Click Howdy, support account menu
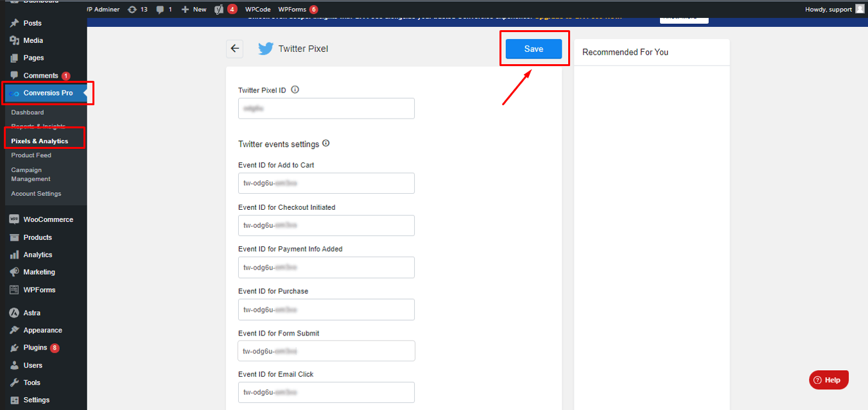The image size is (868, 410). (x=835, y=10)
